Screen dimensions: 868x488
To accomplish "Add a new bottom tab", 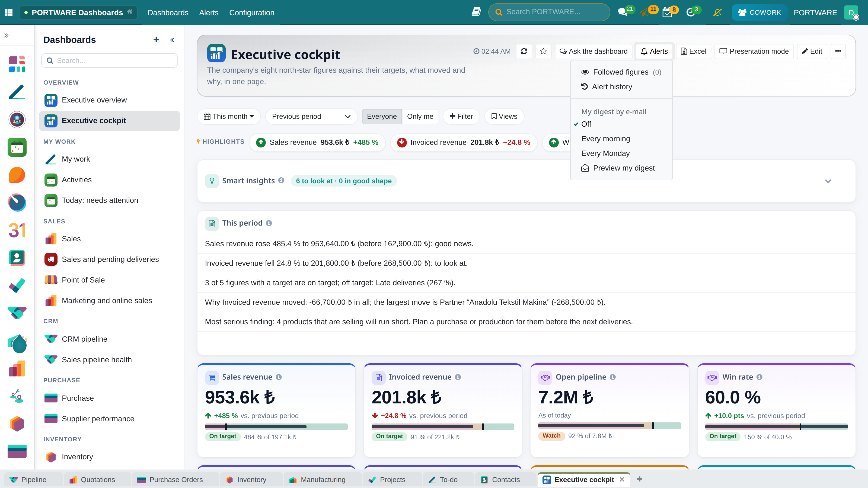I will pyautogui.click(x=640, y=479).
